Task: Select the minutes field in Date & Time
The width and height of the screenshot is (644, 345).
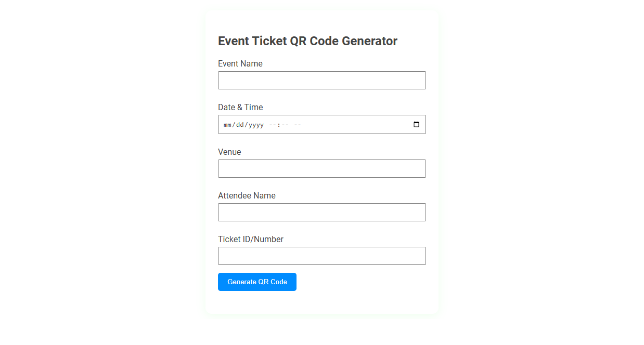Action: [x=284, y=124]
